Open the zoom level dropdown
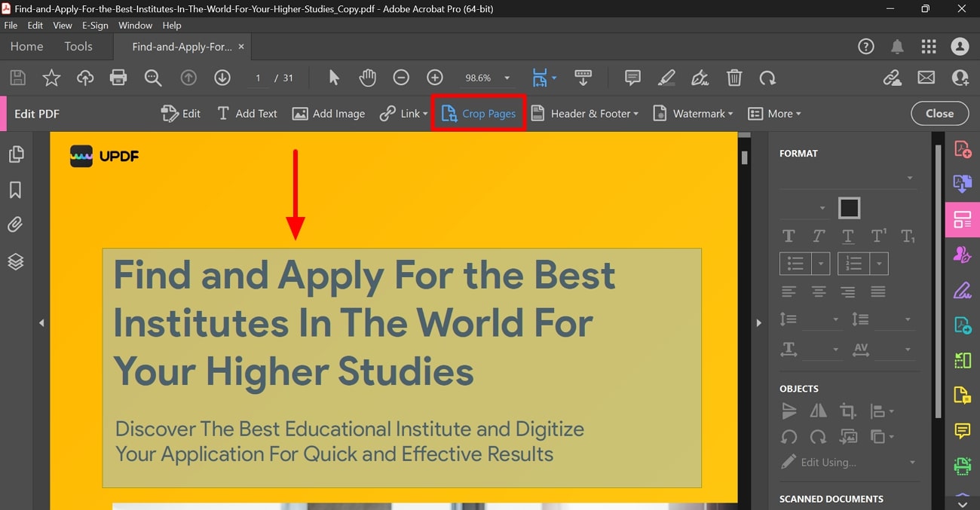 point(507,78)
